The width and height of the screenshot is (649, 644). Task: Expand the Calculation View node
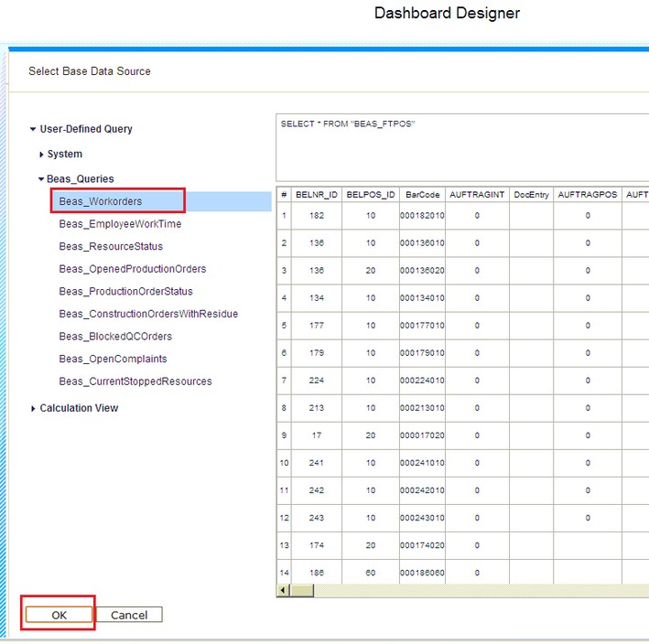click(x=34, y=409)
